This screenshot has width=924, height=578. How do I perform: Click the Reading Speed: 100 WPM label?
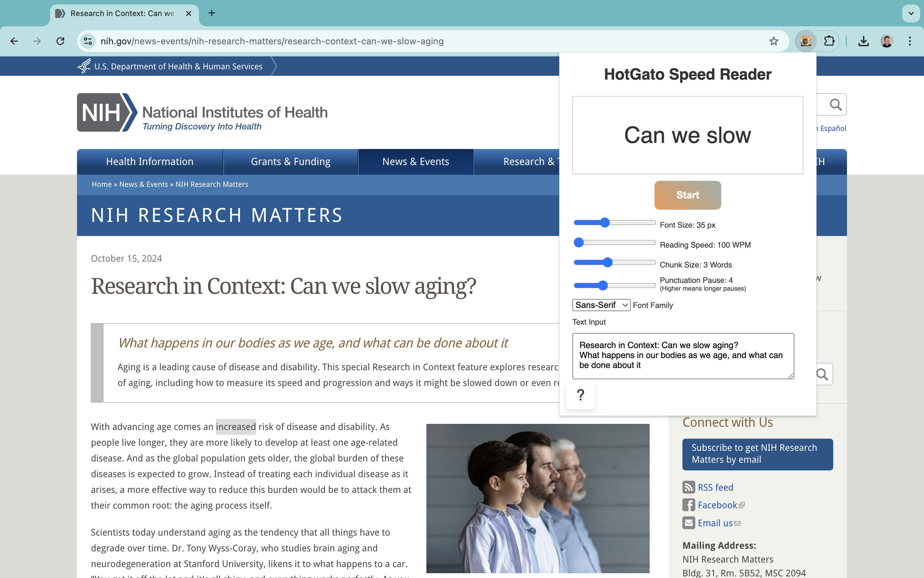(x=705, y=245)
